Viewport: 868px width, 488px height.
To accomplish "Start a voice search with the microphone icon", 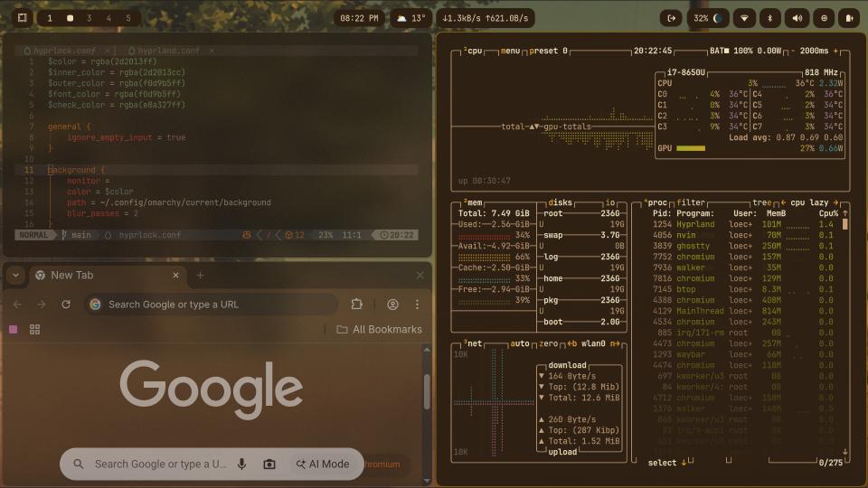I will 241,464.
